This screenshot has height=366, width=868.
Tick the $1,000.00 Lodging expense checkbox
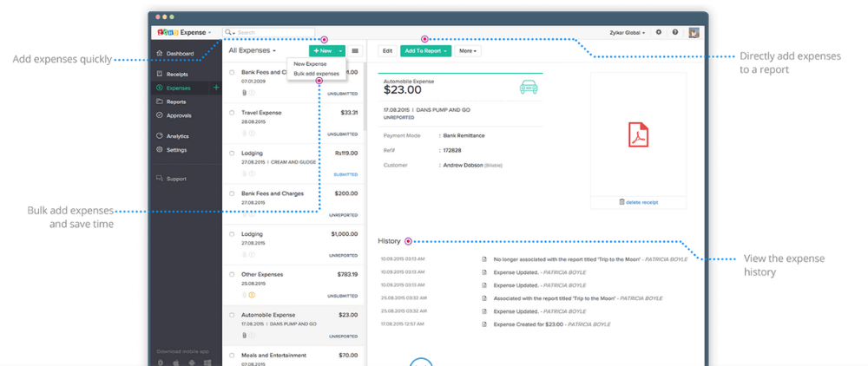tap(232, 234)
